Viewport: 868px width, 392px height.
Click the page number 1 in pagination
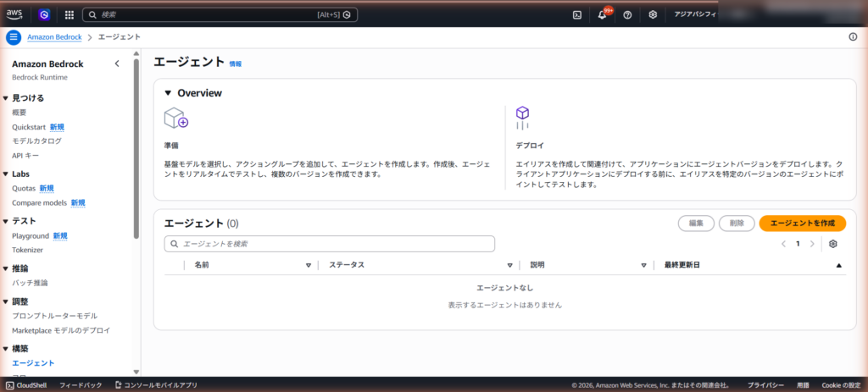tap(798, 244)
